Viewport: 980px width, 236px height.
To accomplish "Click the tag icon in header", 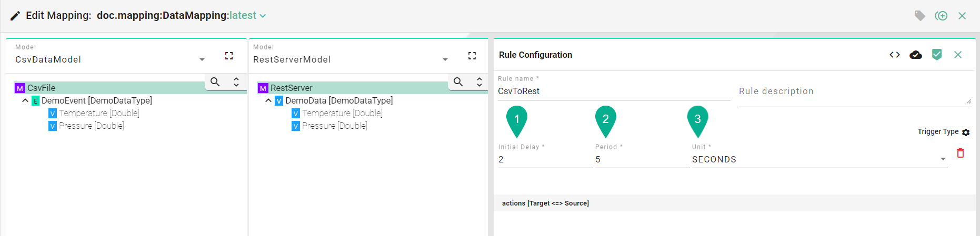I will point(919,16).
